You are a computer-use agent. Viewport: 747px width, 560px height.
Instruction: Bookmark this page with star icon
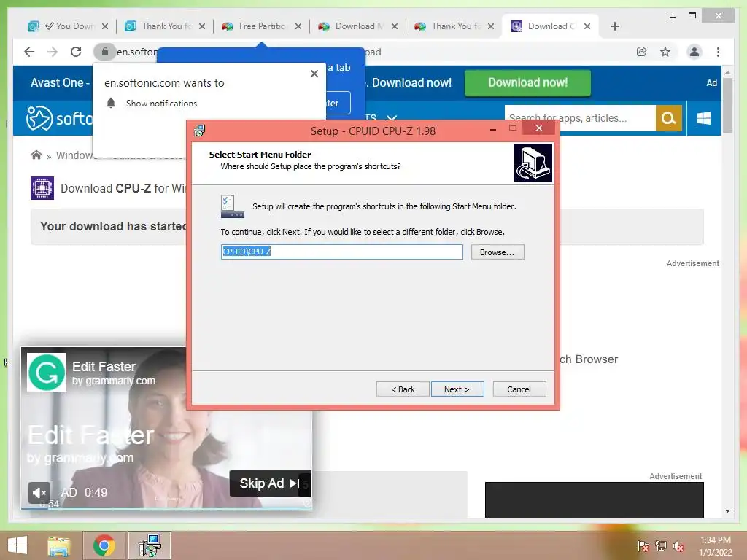pos(665,52)
